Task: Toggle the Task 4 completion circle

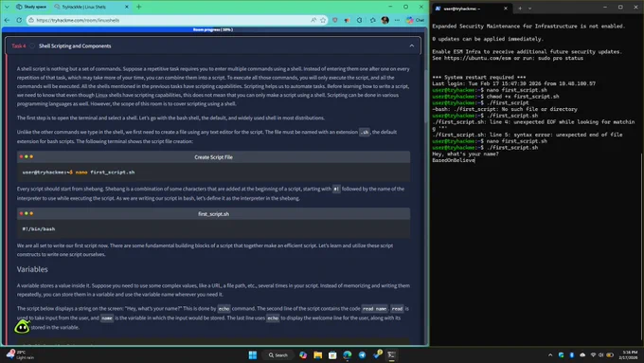Action: click(x=32, y=45)
